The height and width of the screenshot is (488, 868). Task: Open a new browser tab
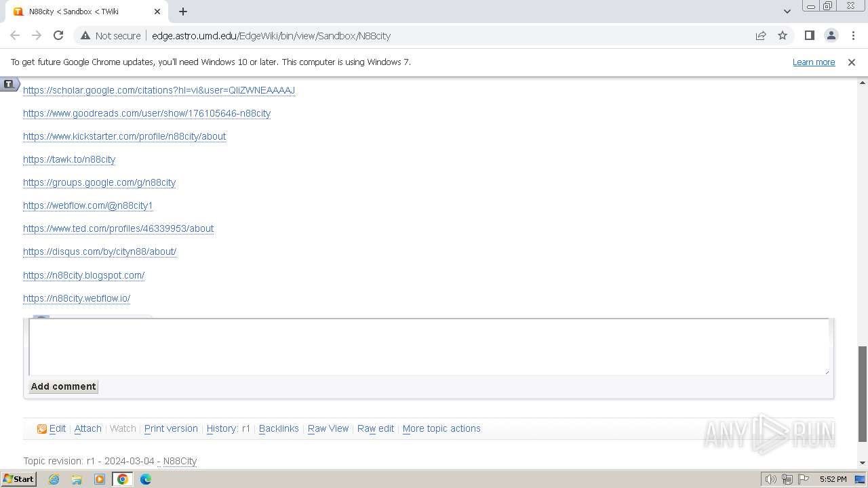click(x=183, y=11)
